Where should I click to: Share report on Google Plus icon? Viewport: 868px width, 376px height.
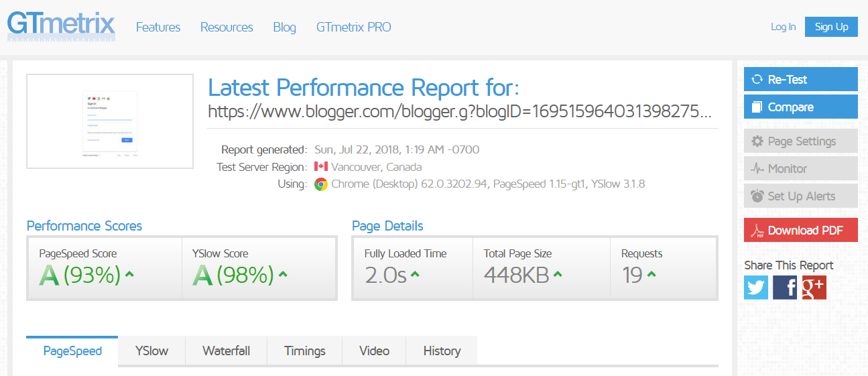point(814,288)
